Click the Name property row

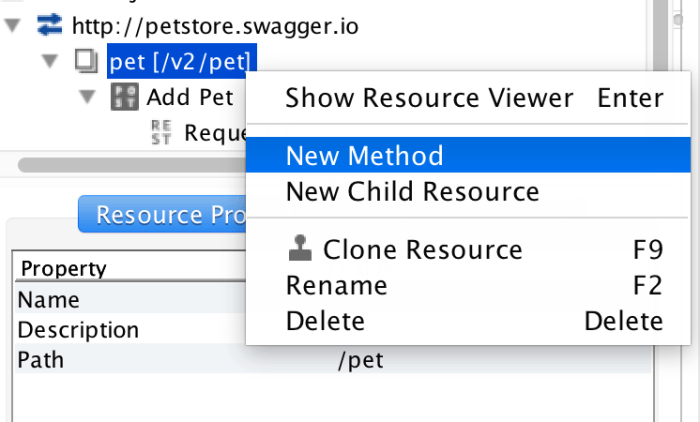(x=130, y=299)
